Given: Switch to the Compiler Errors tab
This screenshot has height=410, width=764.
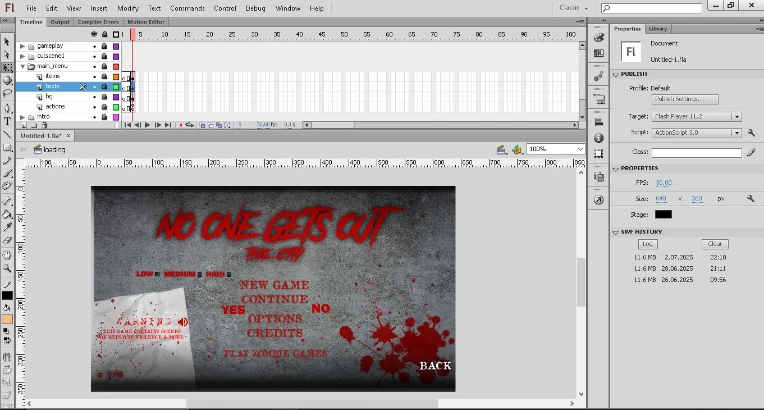Looking at the screenshot, I should pos(98,22).
